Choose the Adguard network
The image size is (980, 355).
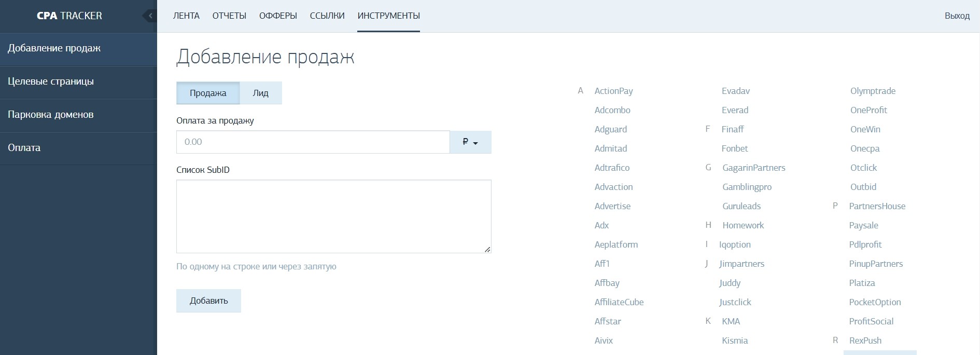point(611,129)
